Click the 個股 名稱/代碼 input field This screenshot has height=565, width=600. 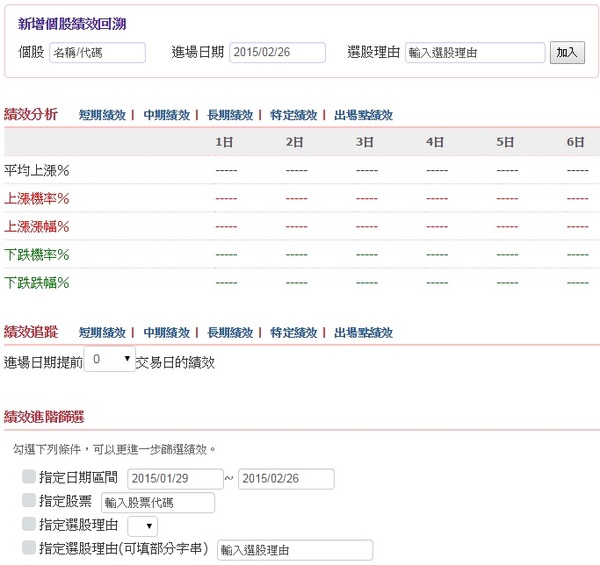(97, 53)
